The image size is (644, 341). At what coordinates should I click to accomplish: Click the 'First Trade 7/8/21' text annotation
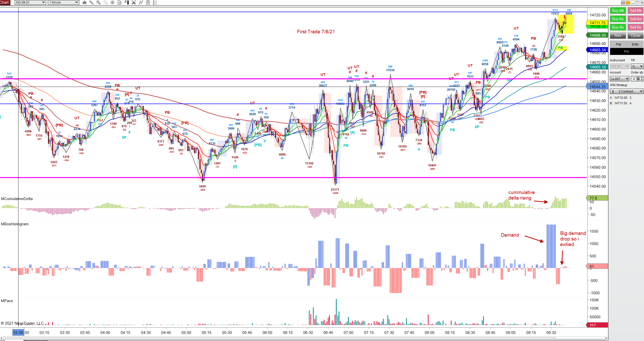316,32
